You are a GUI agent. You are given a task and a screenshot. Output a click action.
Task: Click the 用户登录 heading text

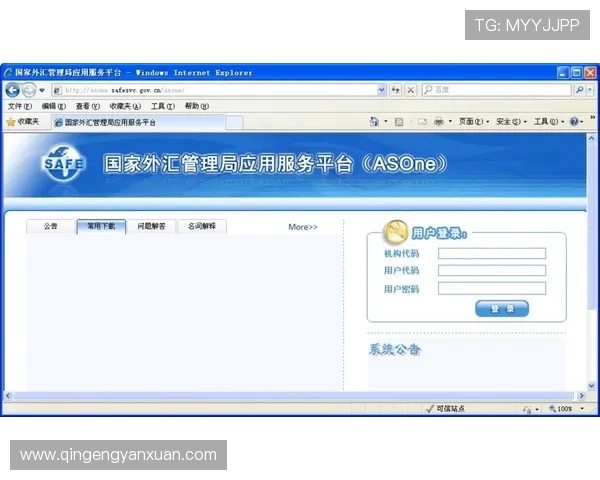click(439, 233)
